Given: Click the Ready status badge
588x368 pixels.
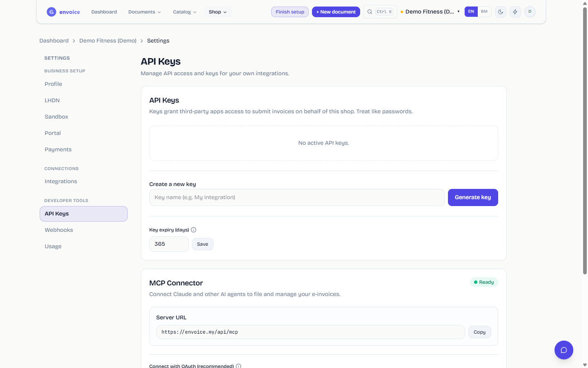Looking at the screenshot, I should pyautogui.click(x=484, y=282).
